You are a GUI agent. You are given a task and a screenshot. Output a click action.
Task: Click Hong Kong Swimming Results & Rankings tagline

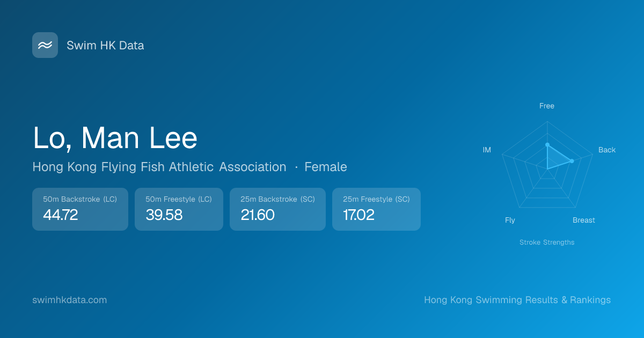[517, 300]
